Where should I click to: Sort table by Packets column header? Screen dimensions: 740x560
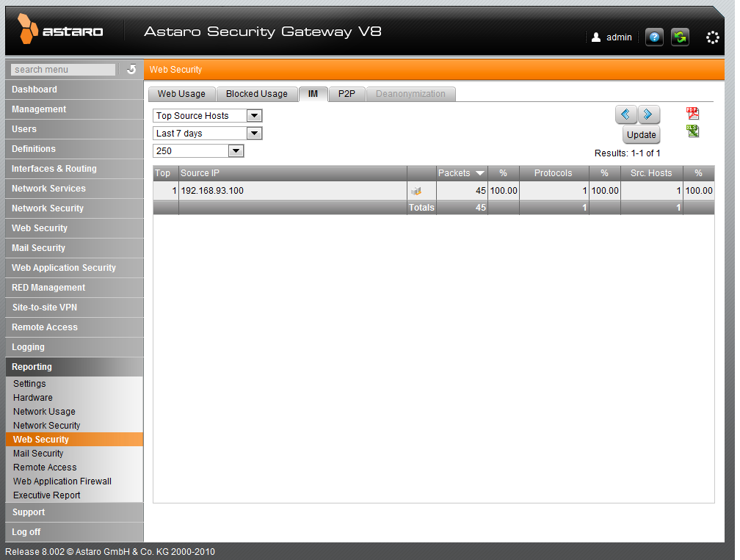pos(460,173)
